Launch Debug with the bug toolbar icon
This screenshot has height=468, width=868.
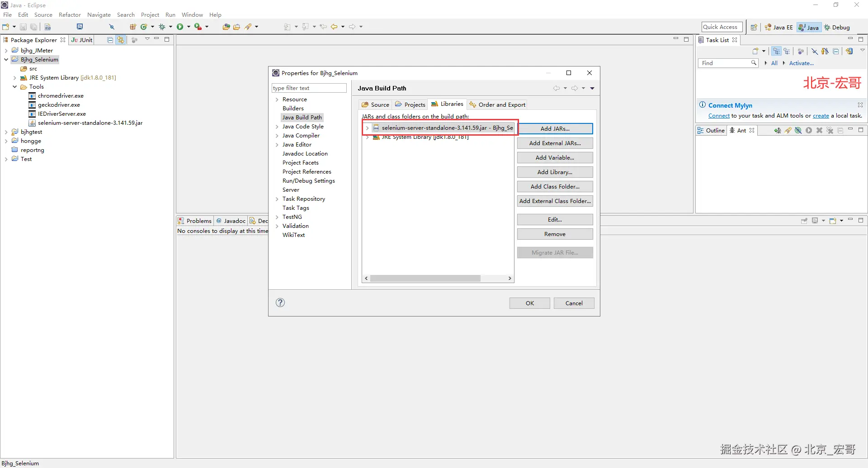coord(162,27)
